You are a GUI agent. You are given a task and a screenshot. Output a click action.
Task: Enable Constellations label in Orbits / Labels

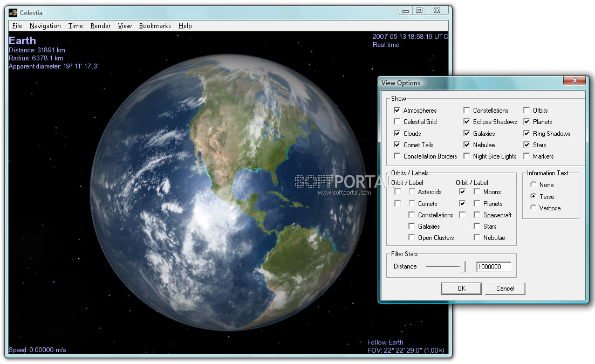(412, 215)
